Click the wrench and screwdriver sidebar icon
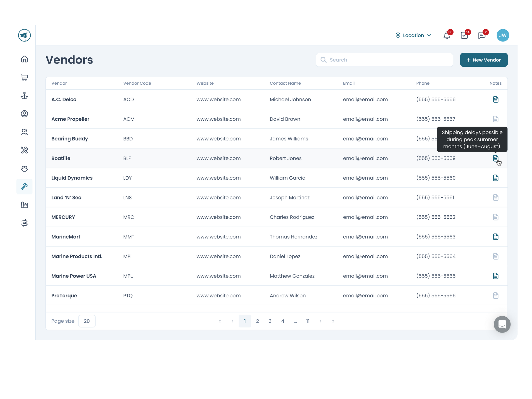This screenshot has width=532, height=399. click(x=24, y=150)
